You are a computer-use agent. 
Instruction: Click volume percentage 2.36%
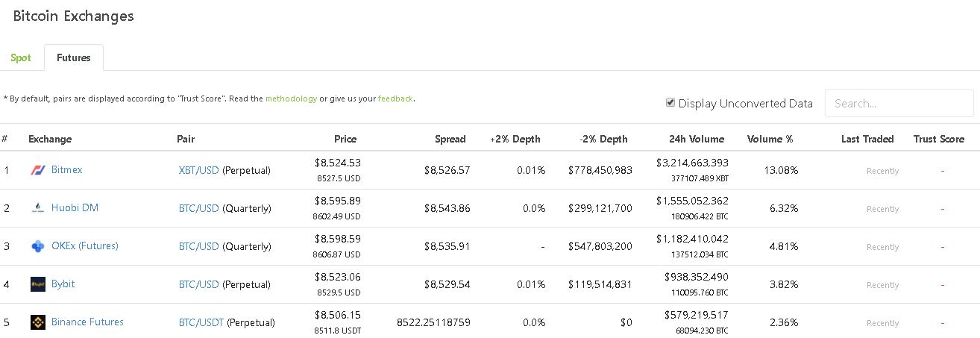pyautogui.click(x=784, y=322)
